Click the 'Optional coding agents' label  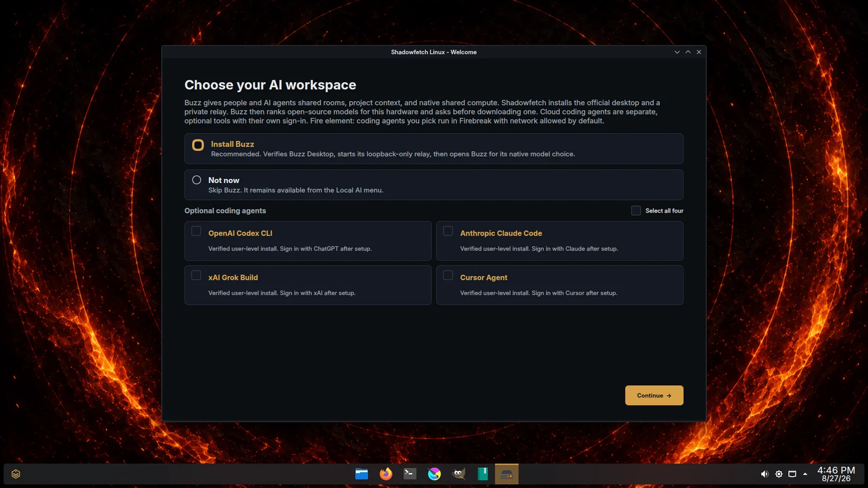pyautogui.click(x=225, y=211)
